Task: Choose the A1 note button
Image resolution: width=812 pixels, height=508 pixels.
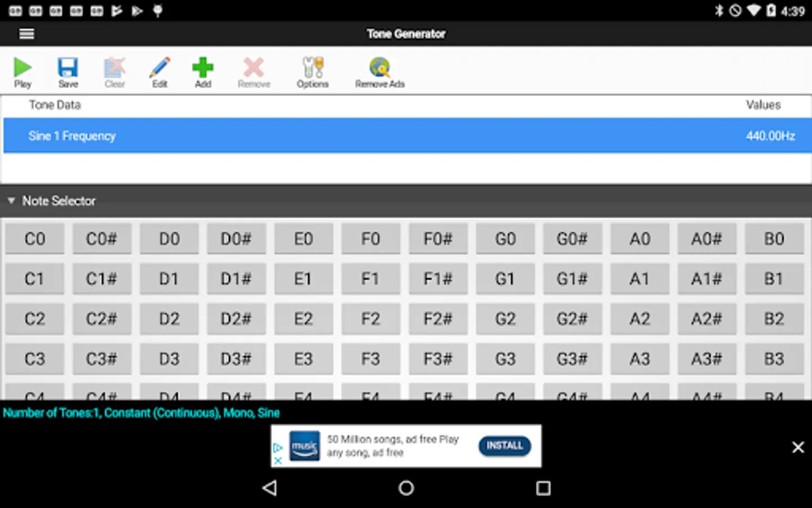Action: 640,279
